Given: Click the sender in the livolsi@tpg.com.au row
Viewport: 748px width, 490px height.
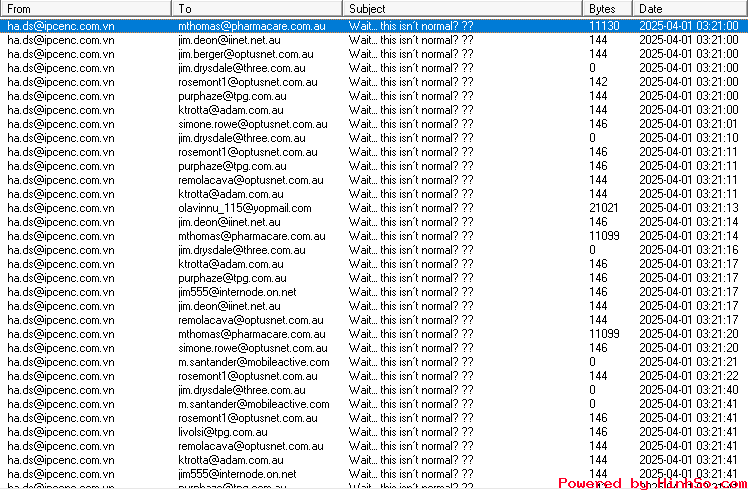Looking at the screenshot, I should click(x=61, y=432).
